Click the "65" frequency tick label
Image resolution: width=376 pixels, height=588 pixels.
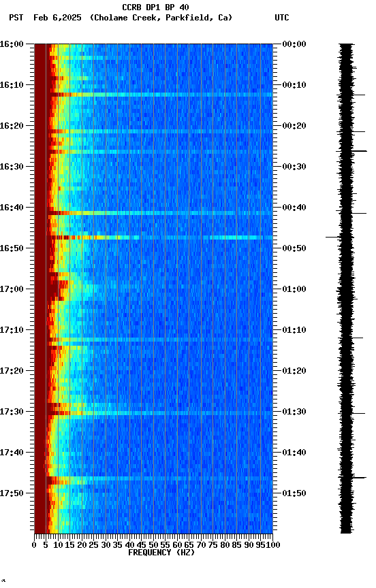[189, 545]
